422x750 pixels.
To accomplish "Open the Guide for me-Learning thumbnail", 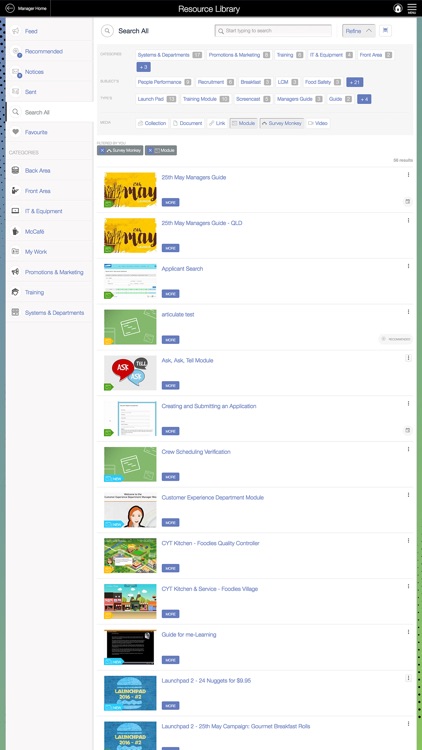I will click(130, 647).
